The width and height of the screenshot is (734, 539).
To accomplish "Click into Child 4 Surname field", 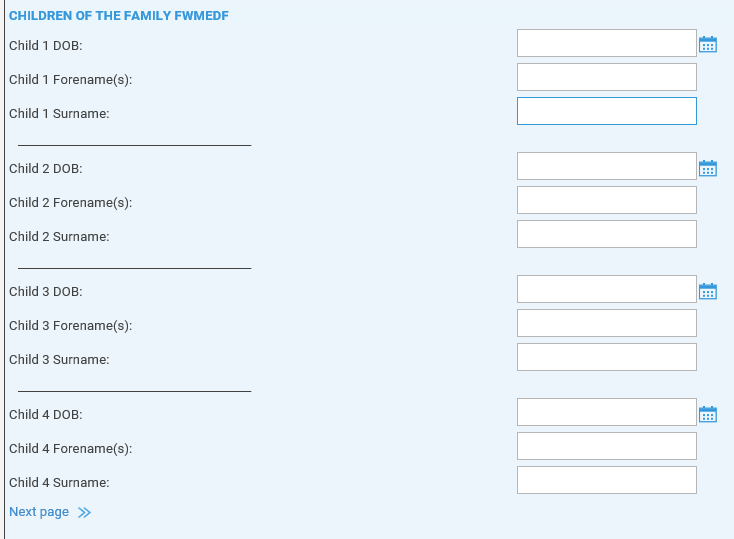I will (x=607, y=480).
